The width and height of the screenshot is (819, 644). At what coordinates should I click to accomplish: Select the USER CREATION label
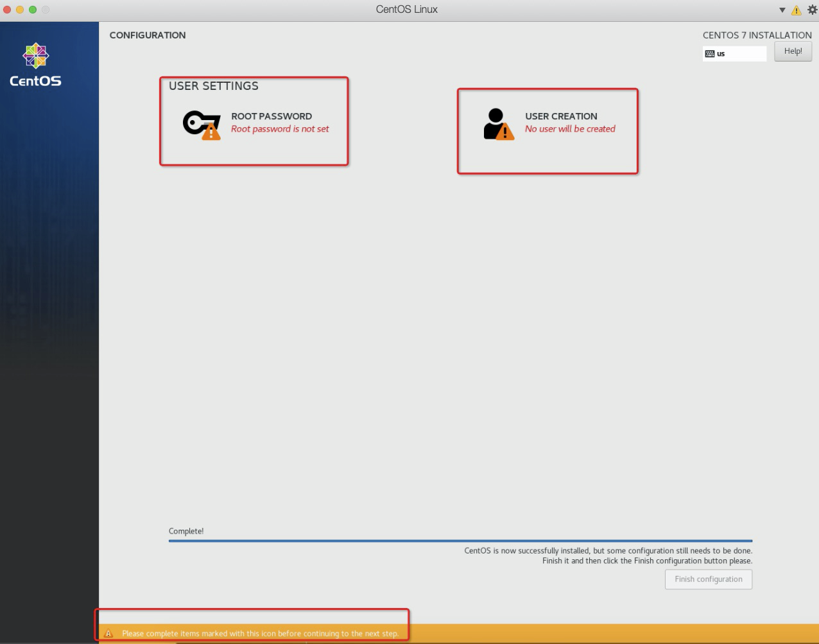click(561, 116)
